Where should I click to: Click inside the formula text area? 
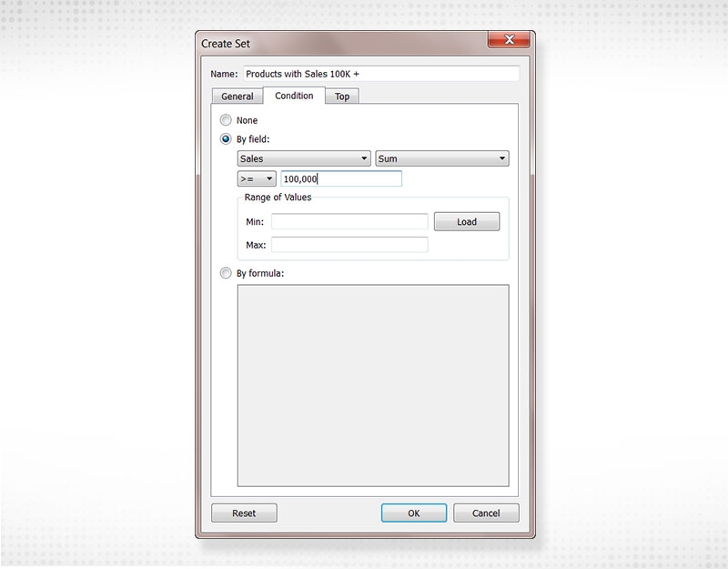point(372,385)
